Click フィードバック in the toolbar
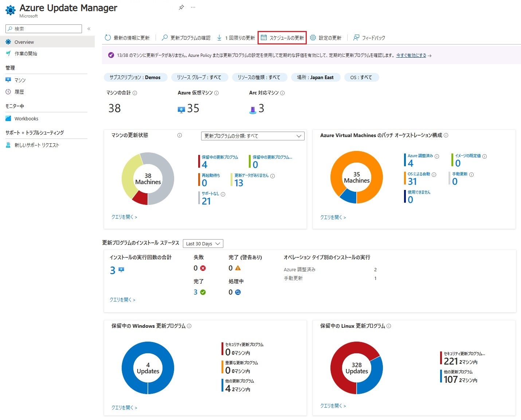521x420 pixels. click(x=369, y=38)
